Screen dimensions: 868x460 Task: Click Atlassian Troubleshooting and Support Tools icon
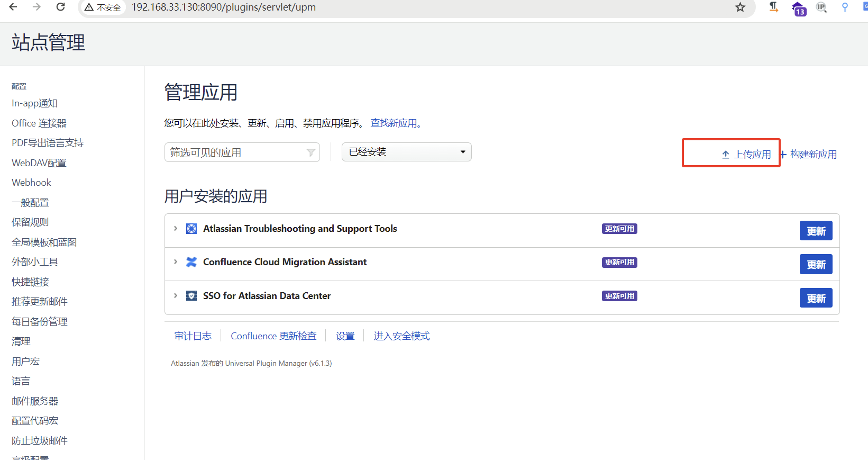pyautogui.click(x=191, y=229)
